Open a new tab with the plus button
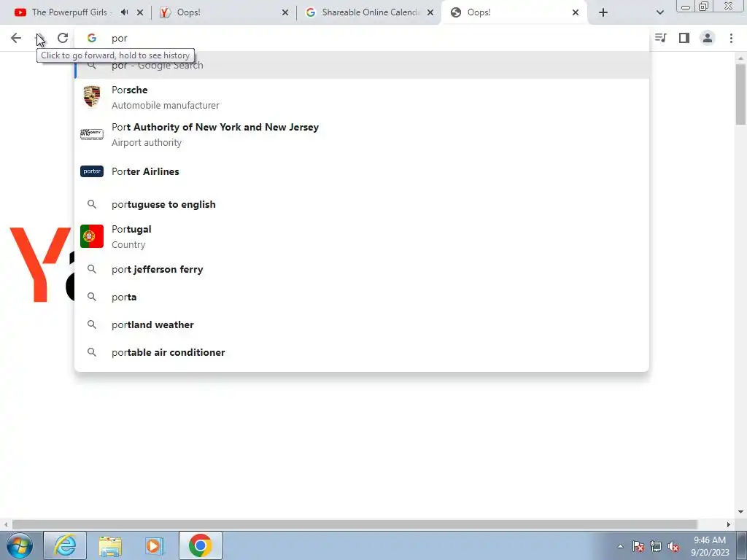The width and height of the screenshot is (747, 560). (x=603, y=12)
